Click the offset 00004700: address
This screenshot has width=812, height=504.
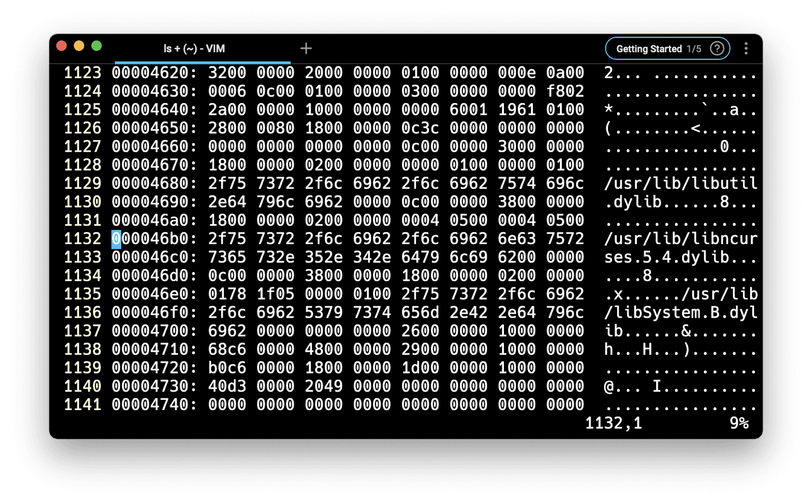[x=154, y=331]
